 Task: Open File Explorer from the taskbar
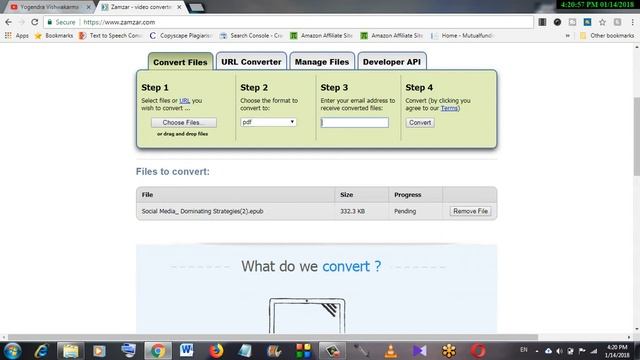(x=71, y=351)
